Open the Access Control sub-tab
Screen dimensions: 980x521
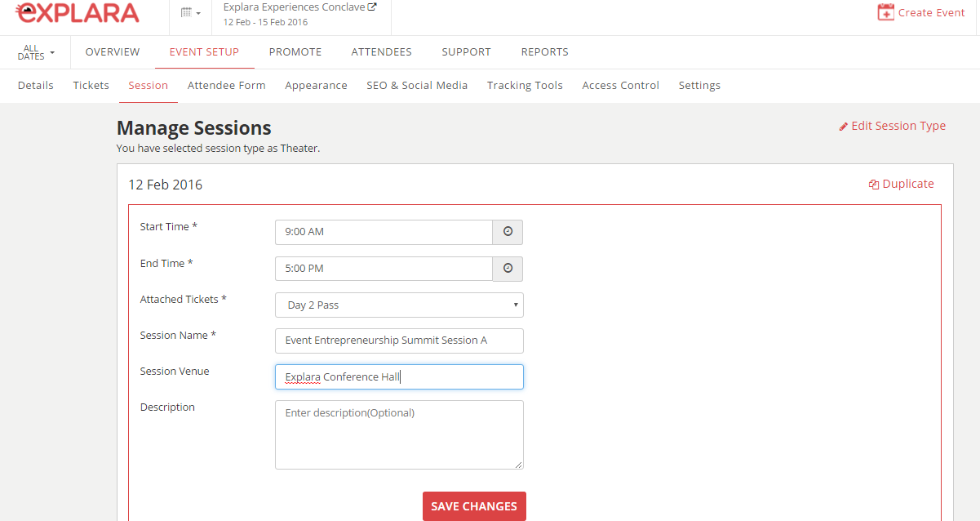tap(621, 86)
